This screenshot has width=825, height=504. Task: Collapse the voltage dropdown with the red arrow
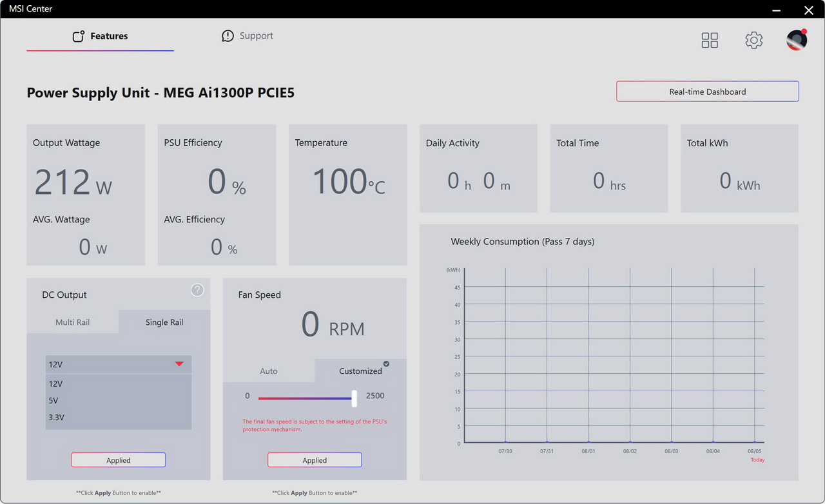point(179,364)
